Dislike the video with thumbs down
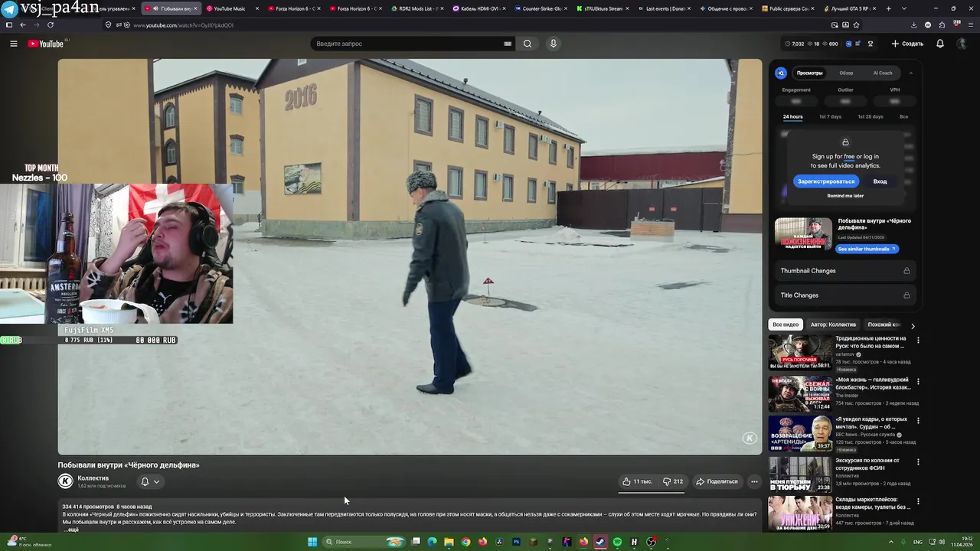The height and width of the screenshot is (551, 980). pos(672,481)
